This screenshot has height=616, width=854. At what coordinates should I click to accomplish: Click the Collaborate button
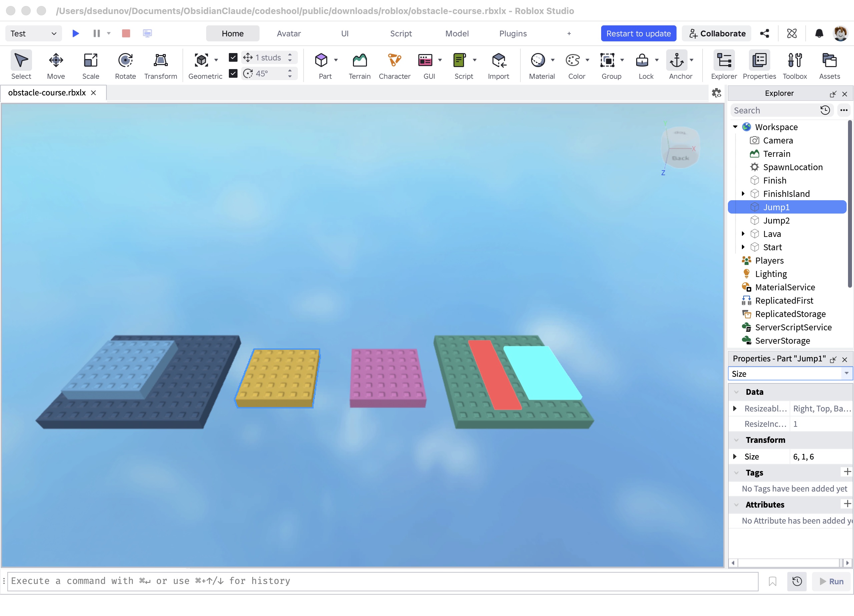tap(717, 33)
